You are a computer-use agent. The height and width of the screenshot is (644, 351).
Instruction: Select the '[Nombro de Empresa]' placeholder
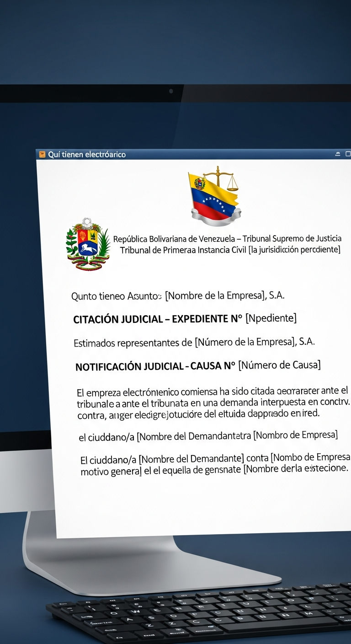pos(296,435)
